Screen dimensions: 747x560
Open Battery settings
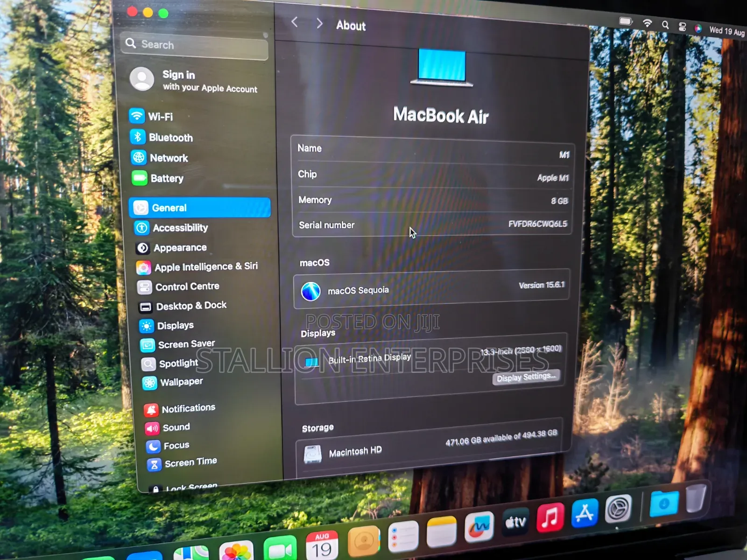[158, 178]
